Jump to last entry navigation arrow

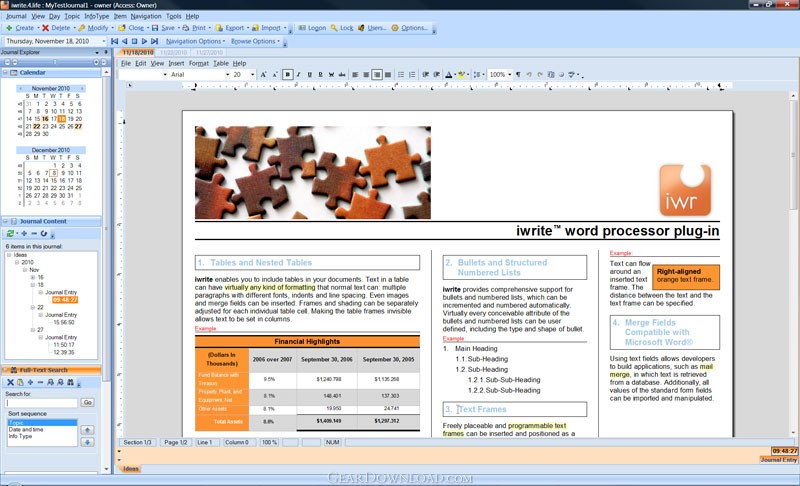(x=154, y=41)
